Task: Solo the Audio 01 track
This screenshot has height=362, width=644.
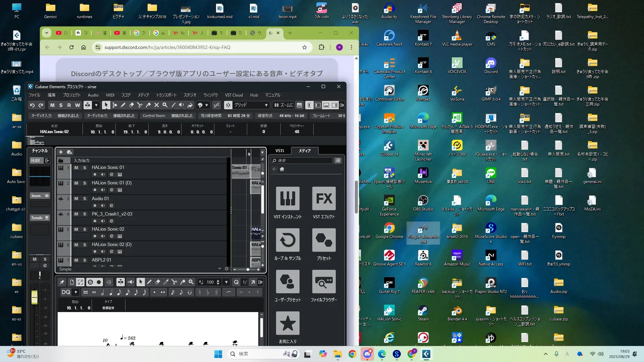Action: click(85, 199)
